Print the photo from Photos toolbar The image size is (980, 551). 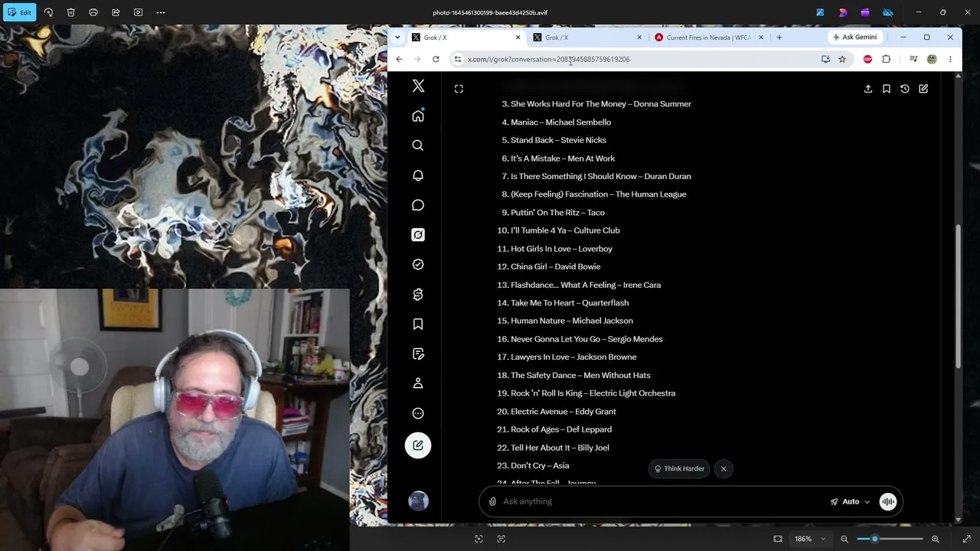pos(93,12)
